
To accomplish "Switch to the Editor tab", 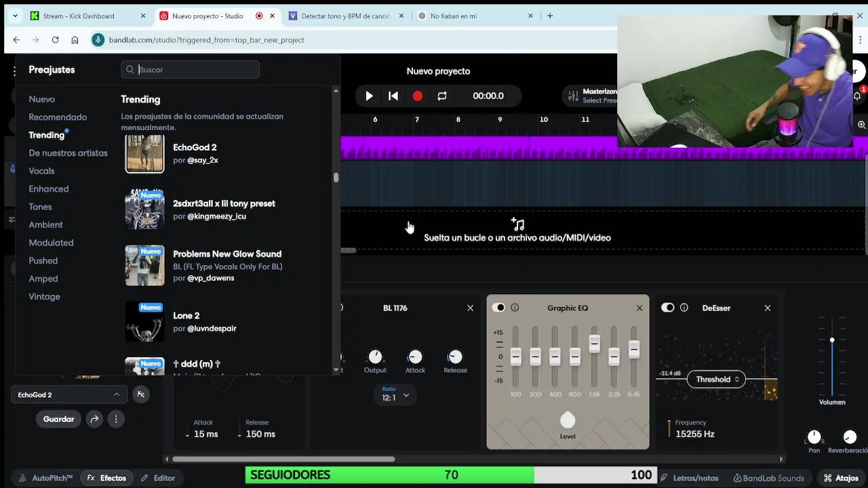I will click(158, 478).
